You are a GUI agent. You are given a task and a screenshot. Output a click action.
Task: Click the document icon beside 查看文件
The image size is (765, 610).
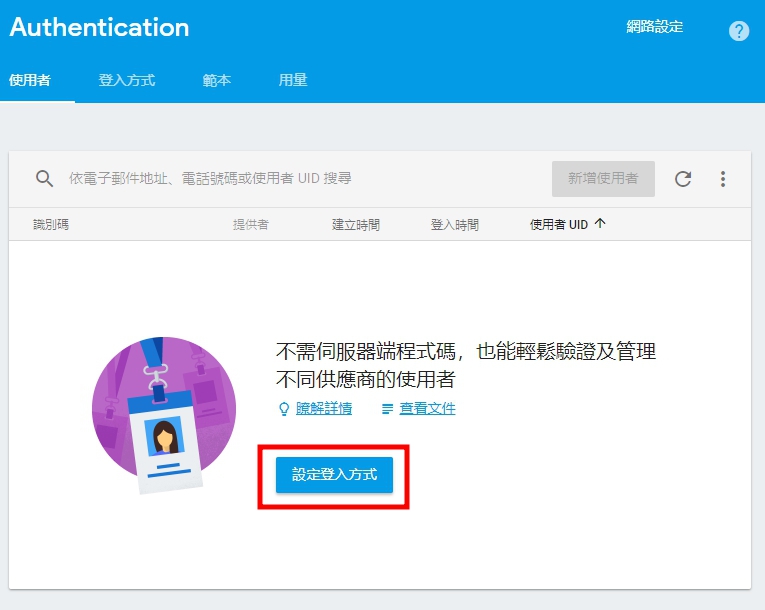coord(387,409)
